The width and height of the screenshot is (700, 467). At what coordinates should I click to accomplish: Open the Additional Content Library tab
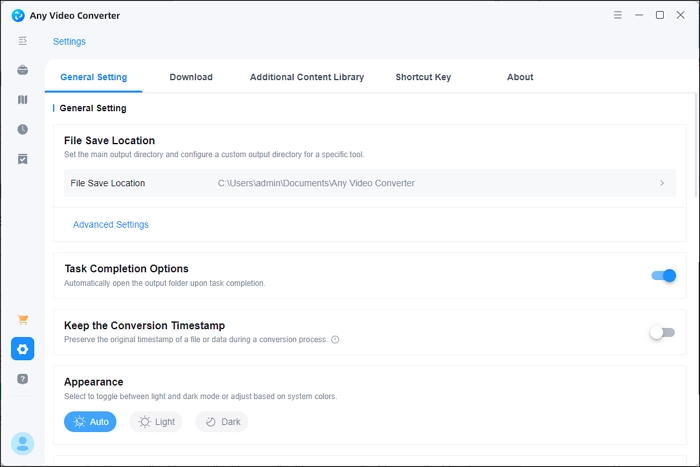[307, 77]
